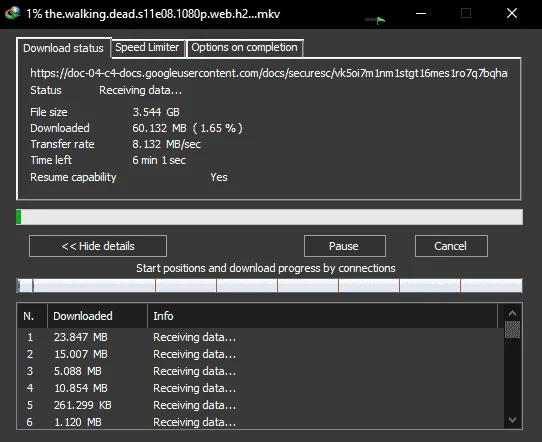
Task: Cancel the download
Action: tap(451, 246)
